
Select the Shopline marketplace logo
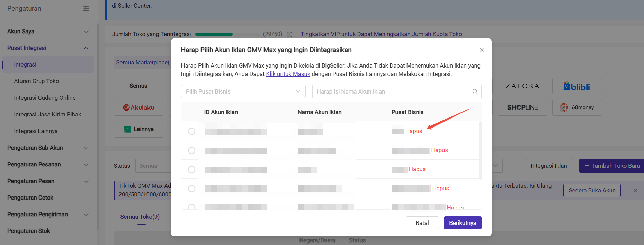(x=522, y=107)
